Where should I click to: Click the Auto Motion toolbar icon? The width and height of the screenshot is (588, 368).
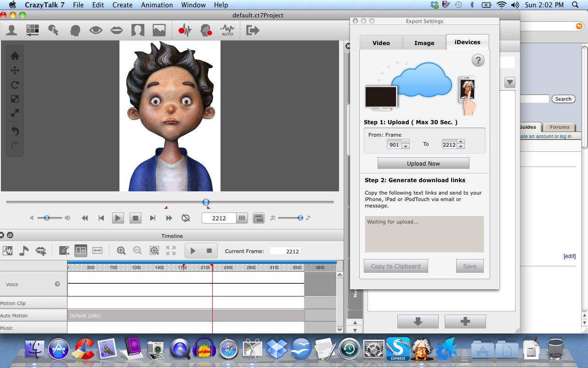point(227,30)
